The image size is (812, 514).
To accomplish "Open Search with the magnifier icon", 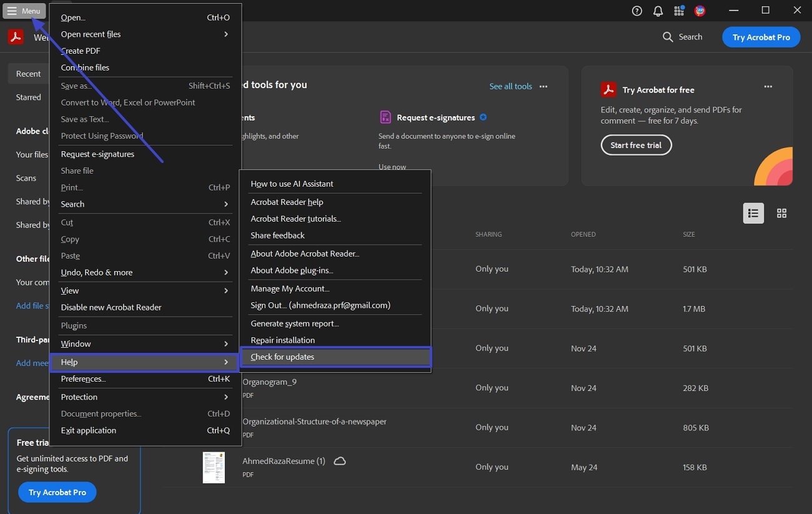I will pos(666,37).
